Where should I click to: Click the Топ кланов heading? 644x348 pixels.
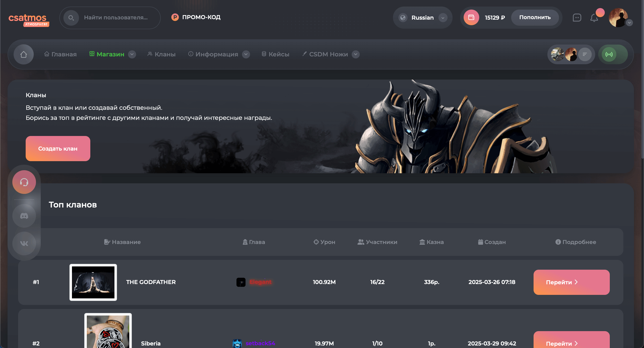click(x=73, y=205)
